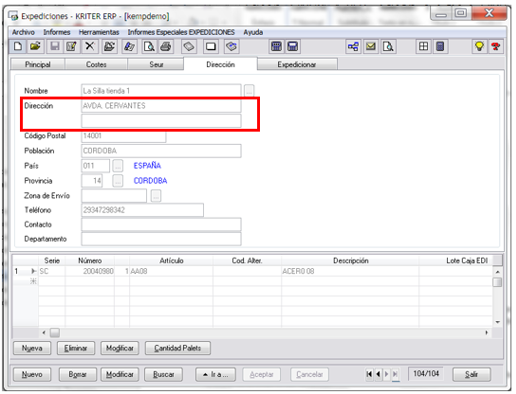This screenshot has width=516, height=394.
Task: Click the grid's vertical scrollbar down arrow
Action: pyautogui.click(x=497, y=322)
